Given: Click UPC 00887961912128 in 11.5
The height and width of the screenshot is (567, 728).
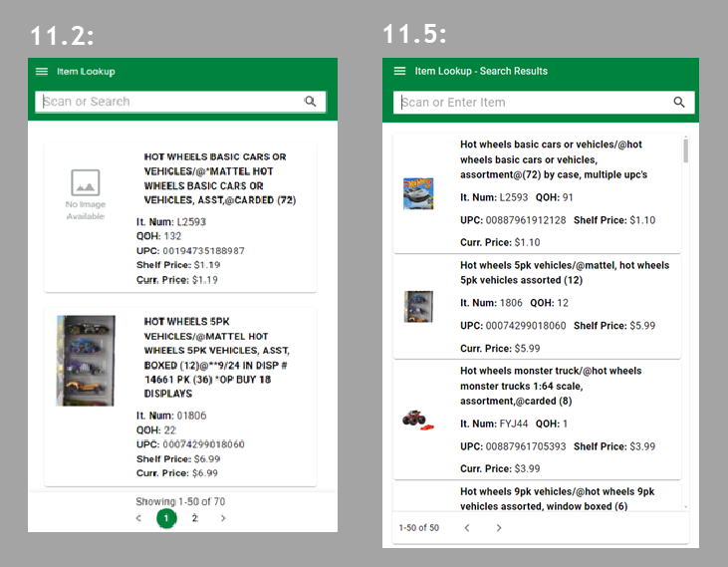Looking at the screenshot, I should 513,220.
